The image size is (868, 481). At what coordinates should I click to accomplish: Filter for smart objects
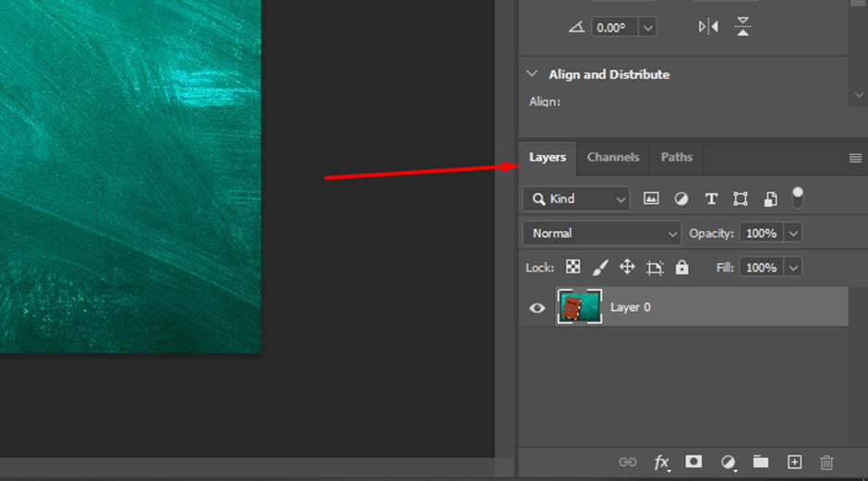click(x=770, y=198)
